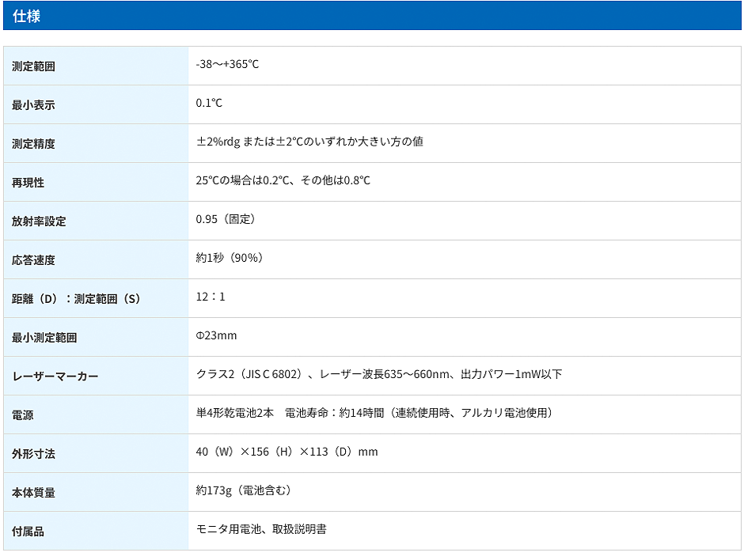
Task: Click the 応答速度 row label
Action: click(x=33, y=260)
